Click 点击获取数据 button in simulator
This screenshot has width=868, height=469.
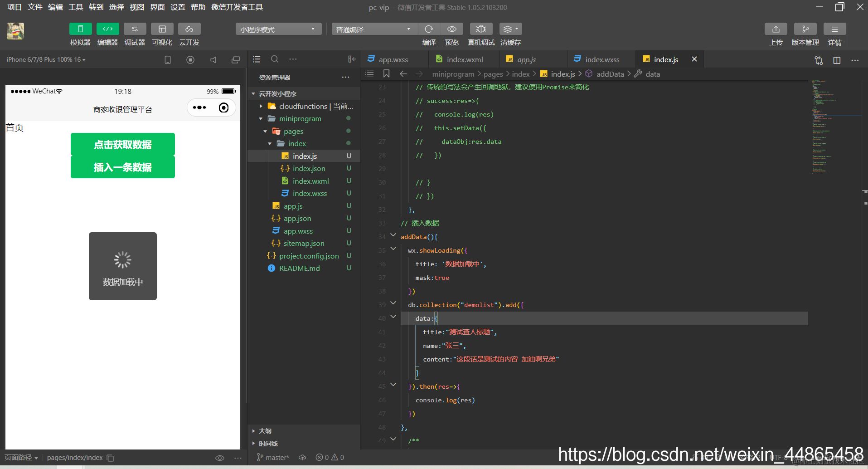pyautogui.click(x=123, y=144)
